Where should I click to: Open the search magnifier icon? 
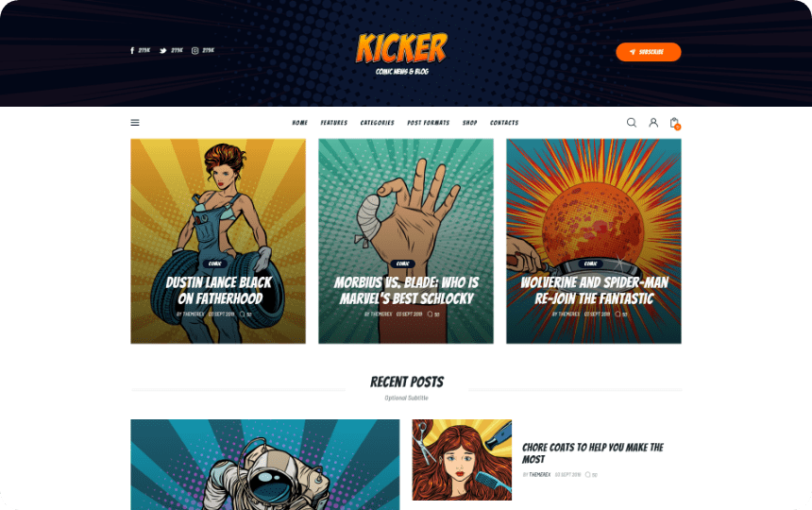(632, 123)
